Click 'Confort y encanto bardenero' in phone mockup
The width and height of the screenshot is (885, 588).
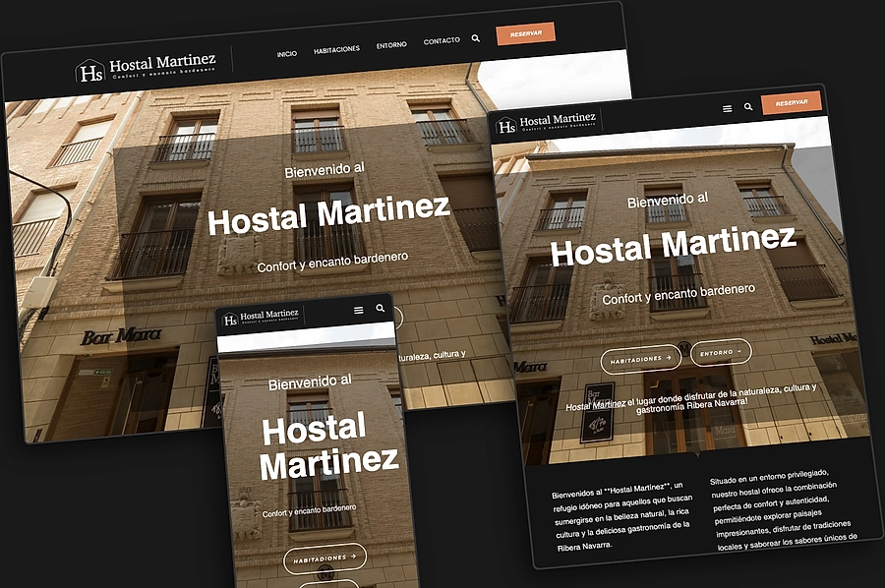tap(309, 510)
